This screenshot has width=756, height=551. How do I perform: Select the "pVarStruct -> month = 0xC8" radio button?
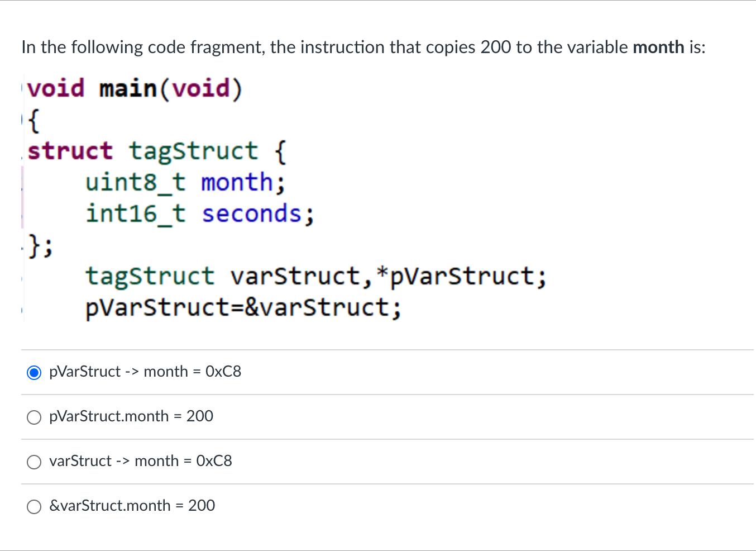[x=34, y=372]
